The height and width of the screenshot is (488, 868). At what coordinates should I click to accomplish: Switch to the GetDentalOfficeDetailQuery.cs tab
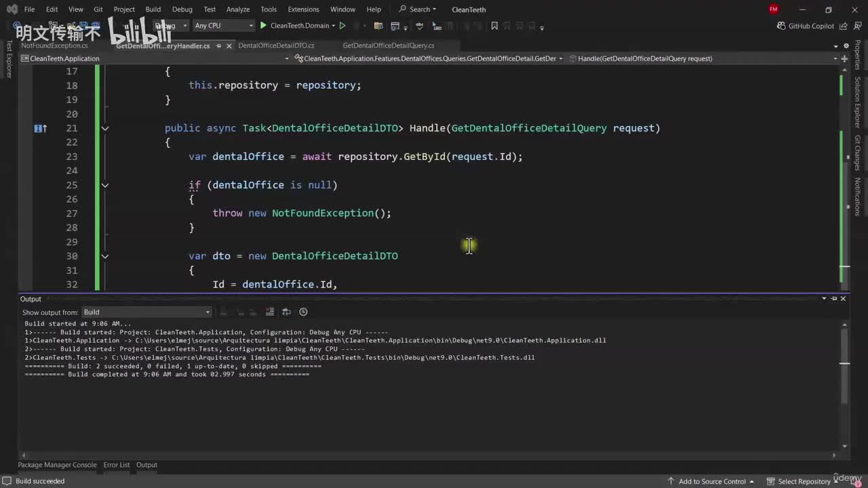point(389,45)
